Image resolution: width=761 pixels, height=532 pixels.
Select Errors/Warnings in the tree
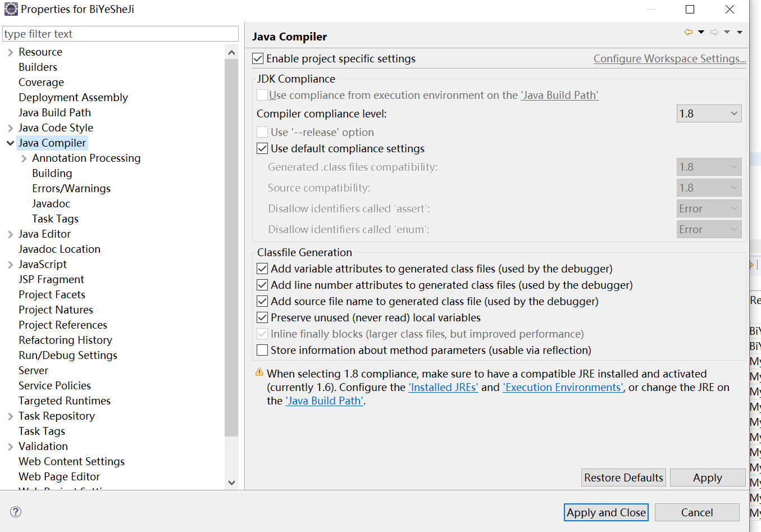[x=71, y=188]
